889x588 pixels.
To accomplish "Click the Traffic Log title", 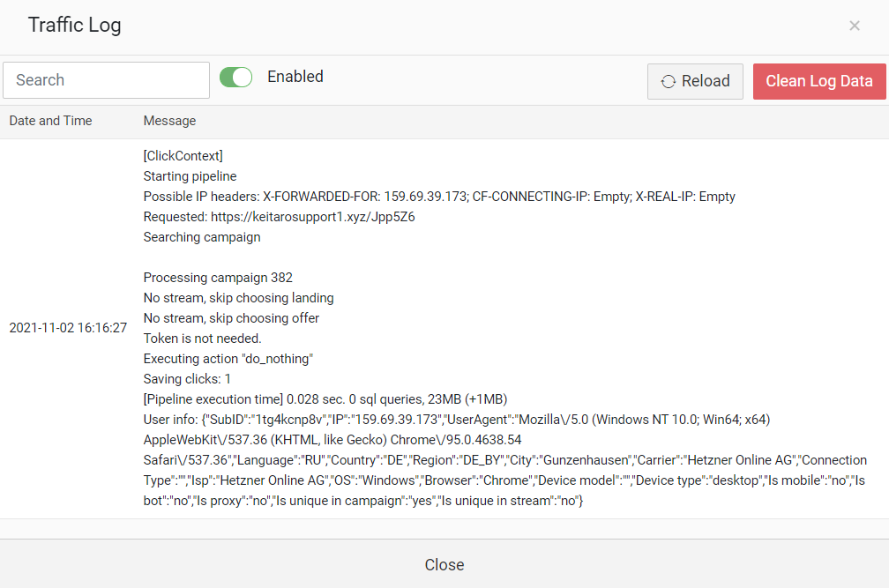I will click(x=74, y=25).
